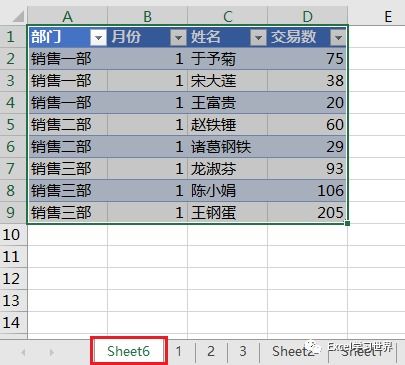
Task: Open the 部门 column filter dropdown
Action: [98, 37]
